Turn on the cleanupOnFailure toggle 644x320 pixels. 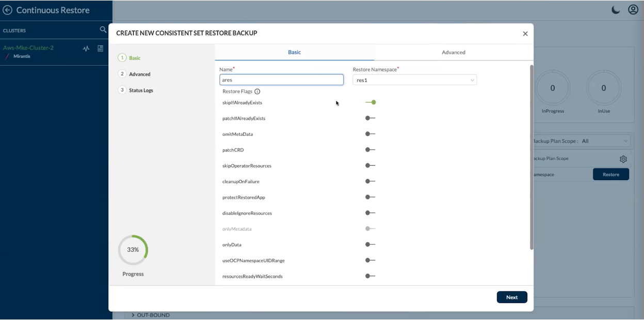[370, 181]
